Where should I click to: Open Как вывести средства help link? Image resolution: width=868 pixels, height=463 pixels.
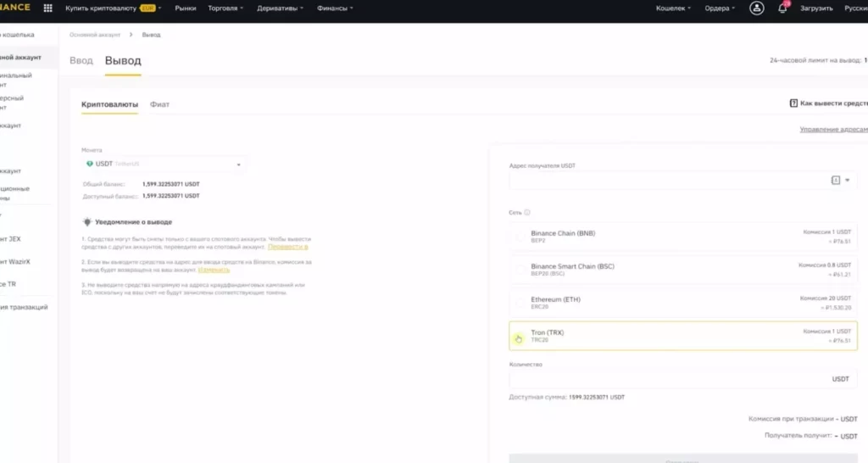pyautogui.click(x=834, y=103)
